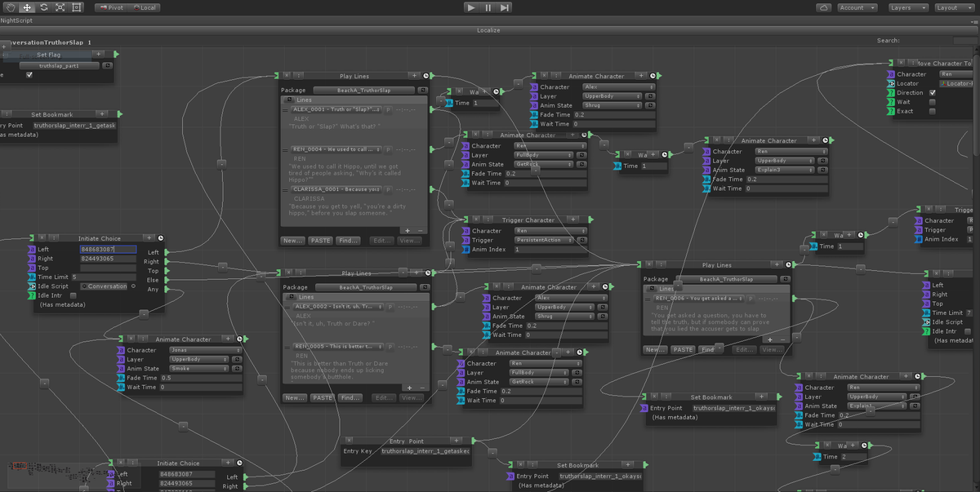Select the Move tool in the toolbar
The height and width of the screenshot is (492, 980).
tap(27, 7)
